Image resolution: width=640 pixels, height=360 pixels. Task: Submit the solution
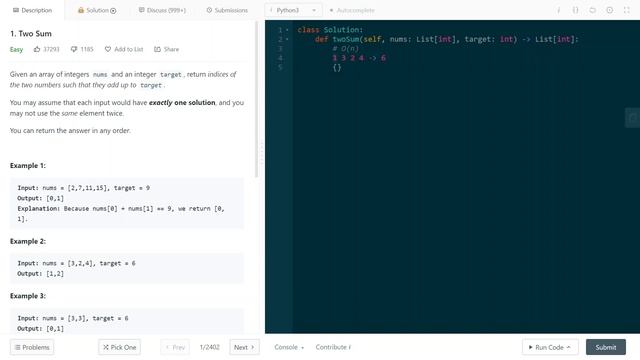(x=606, y=347)
